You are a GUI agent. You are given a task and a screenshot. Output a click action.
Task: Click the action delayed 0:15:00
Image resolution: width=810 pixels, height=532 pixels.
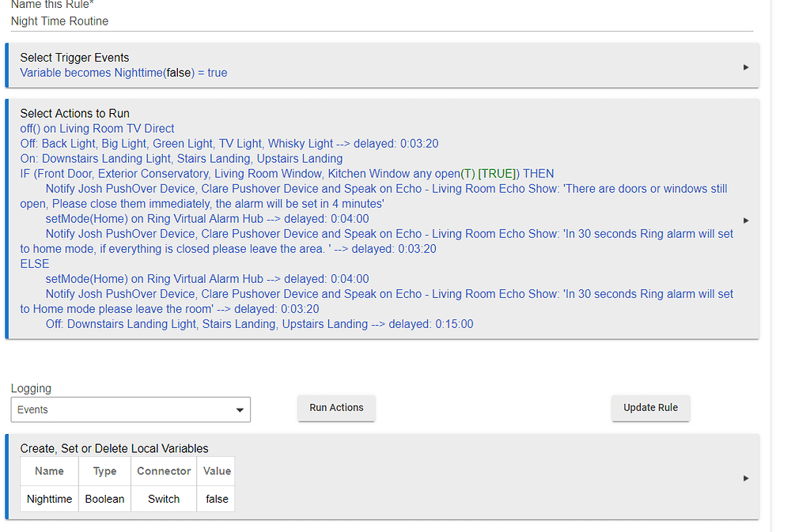pyautogui.click(x=259, y=324)
